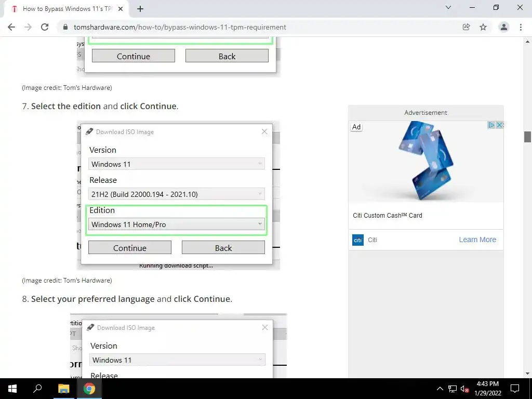
Task: Open the network tray icon
Action: click(453, 389)
